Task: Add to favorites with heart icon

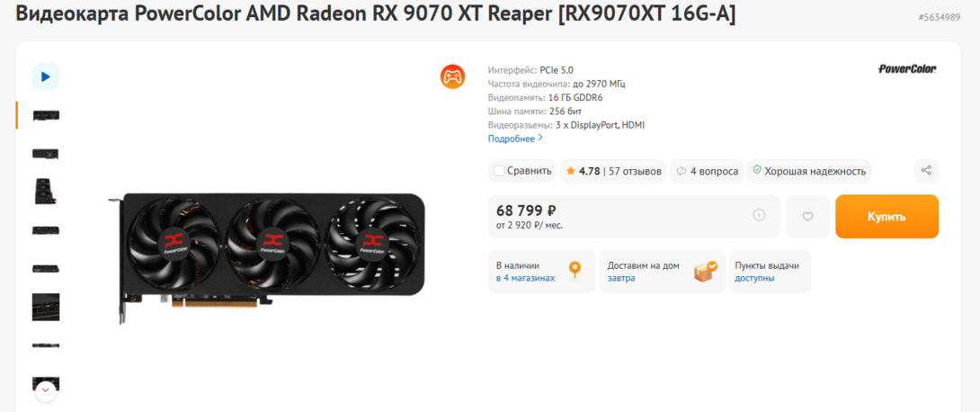Action: tap(807, 216)
